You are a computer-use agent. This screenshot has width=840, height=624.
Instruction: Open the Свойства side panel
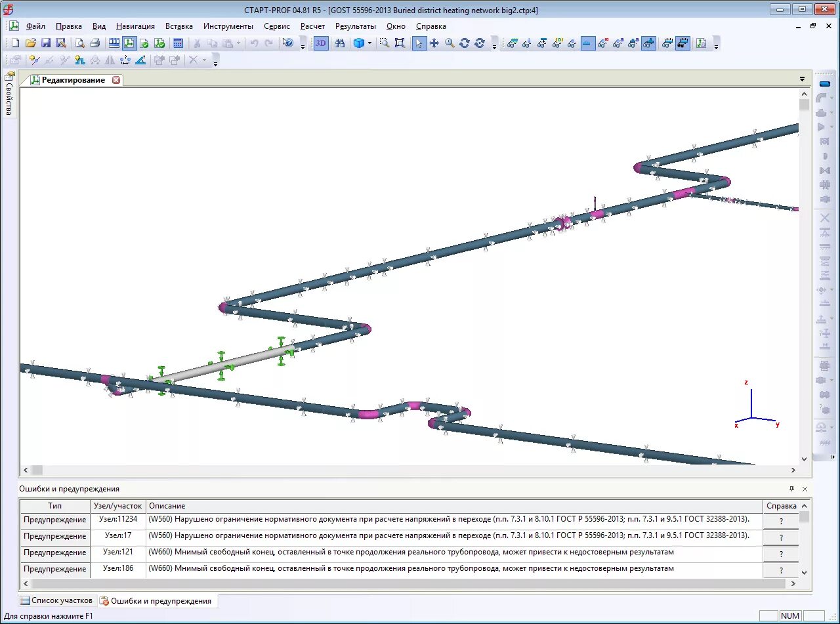(9, 93)
